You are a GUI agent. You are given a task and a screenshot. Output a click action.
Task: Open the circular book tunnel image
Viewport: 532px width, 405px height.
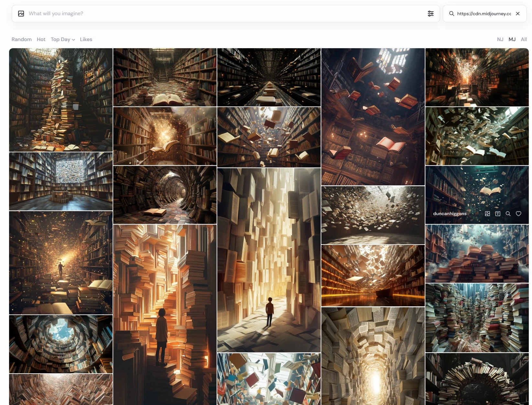click(x=165, y=195)
